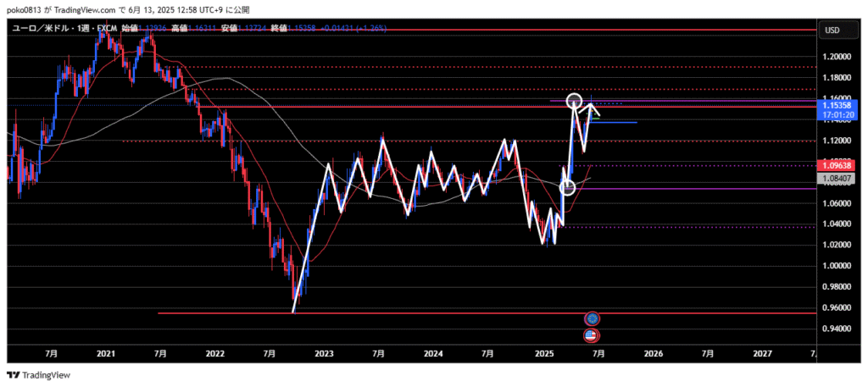Select the short blue horizontal line near 1.14
The height and width of the screenshot is (387, 868).
click(x=619, y=123)
